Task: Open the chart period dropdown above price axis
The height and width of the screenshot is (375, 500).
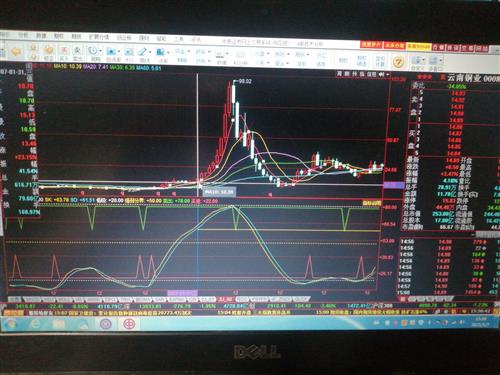Action: point(388,74)
